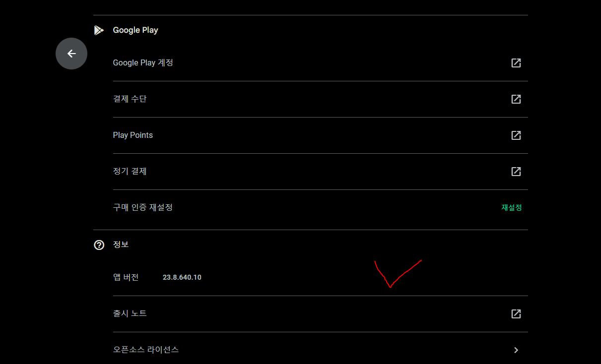Click the Google Play triangle logo icon
Image resolution: width=601 pixels, height=364 pixels.
(99, 30)
